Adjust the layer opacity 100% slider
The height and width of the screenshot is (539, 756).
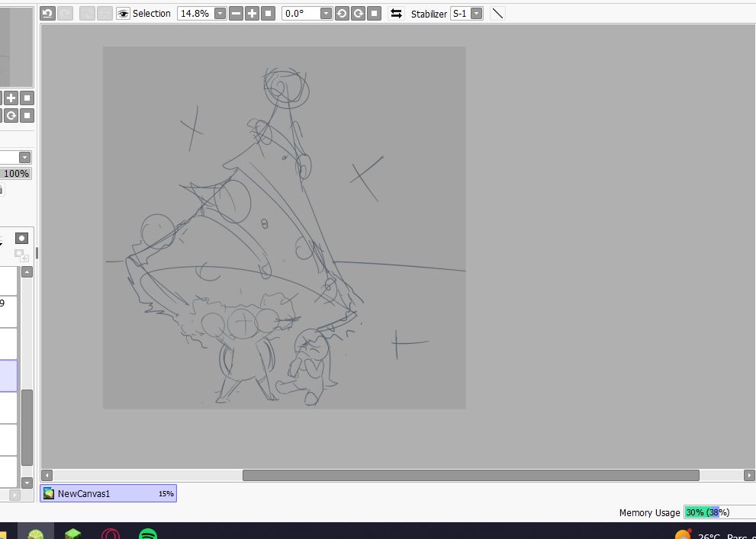pyautogui.click(x=16, y=173)
